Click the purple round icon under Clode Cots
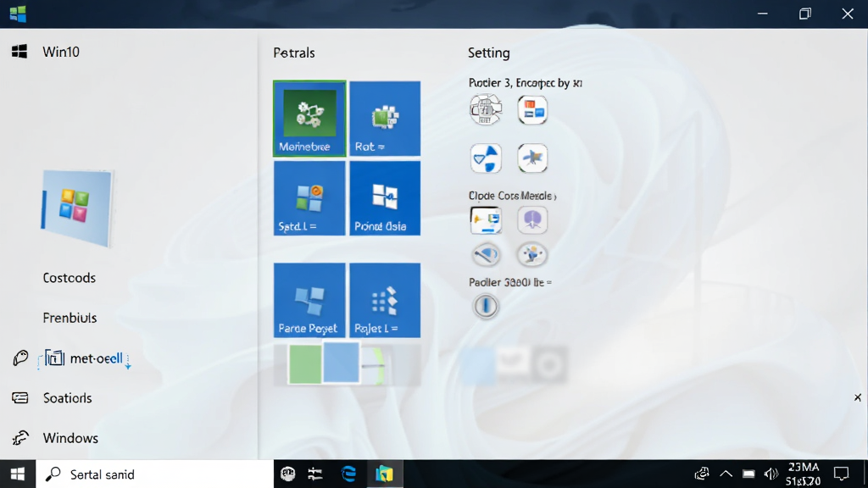This screenshot has width=868, height=488. tap(532, 219)
